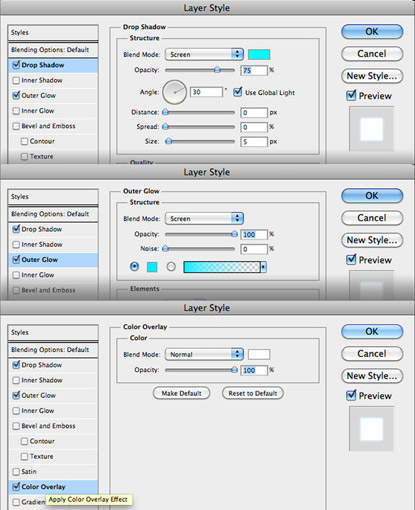Click the Color Overlay Opacity input field
The height and width of the screenshot is (510, 415).
coord(254,370)
